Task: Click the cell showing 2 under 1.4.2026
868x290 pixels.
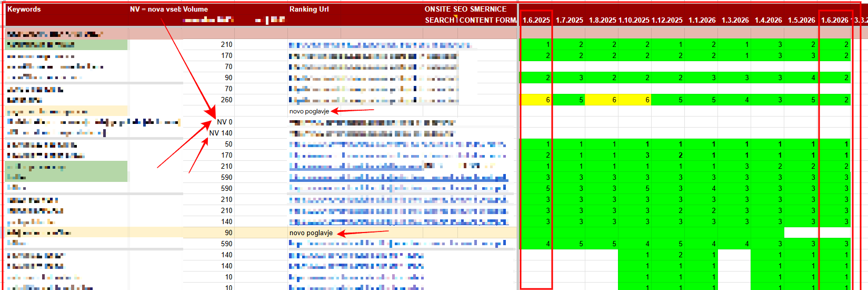Action: [x=768, y=166]
